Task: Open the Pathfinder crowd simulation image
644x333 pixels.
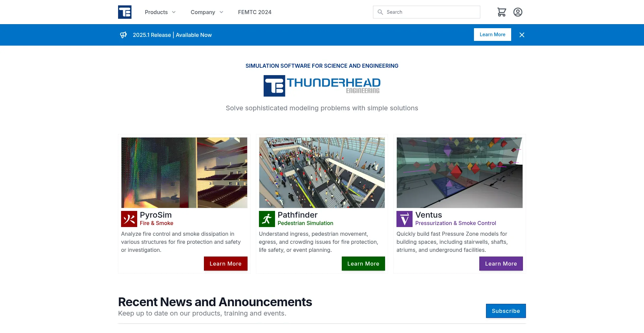Action: point(322,172)
